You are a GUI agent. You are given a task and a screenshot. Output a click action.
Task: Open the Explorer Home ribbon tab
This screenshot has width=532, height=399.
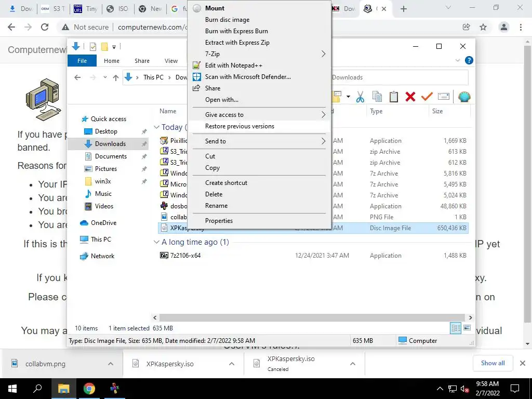tap(112, 61)
